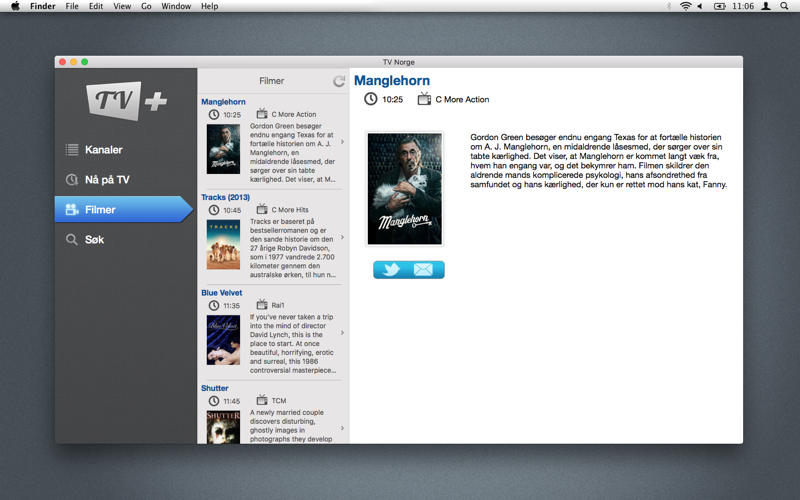Image resolution: width=800 pixels, height=500 pixels.
Task: Open Tracks (2013) list title
Action: click(x=226, y=197)
